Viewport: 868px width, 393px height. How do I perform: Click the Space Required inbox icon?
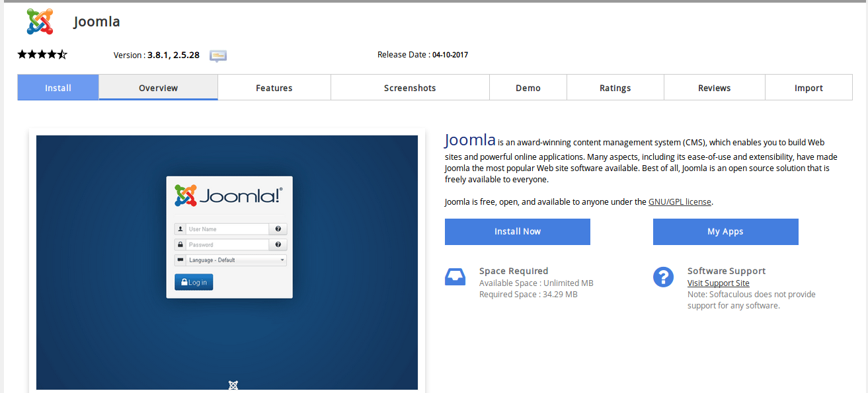[455, 277]
